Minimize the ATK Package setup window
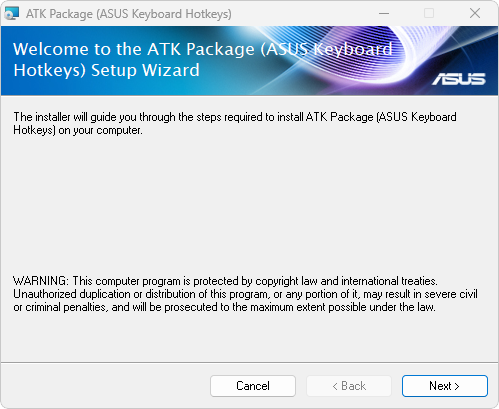 384,14
